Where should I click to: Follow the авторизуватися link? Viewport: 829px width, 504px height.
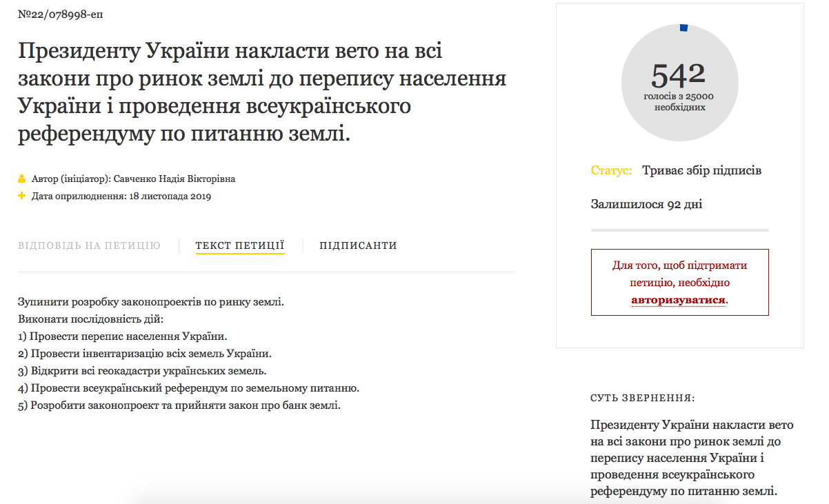click(x=679, y=300)
